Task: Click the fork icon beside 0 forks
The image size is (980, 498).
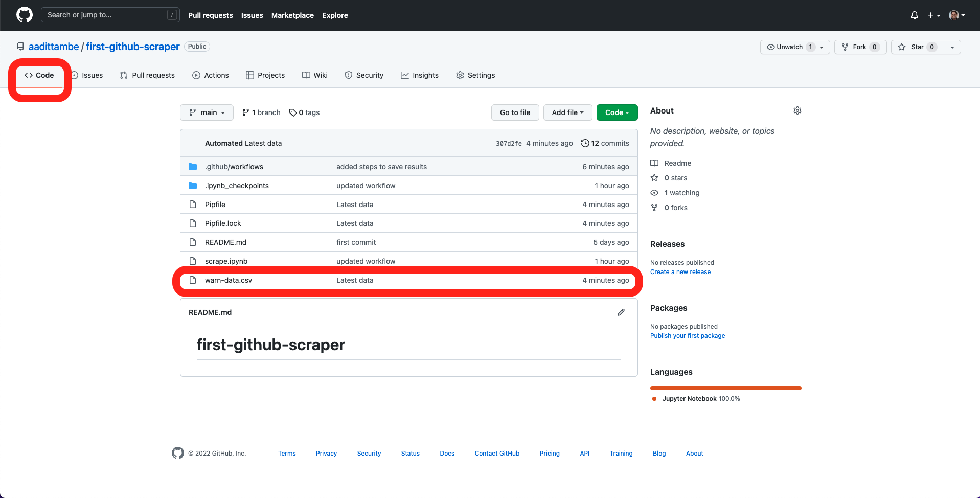Action: pyautogui.click(x=654, y=208)
